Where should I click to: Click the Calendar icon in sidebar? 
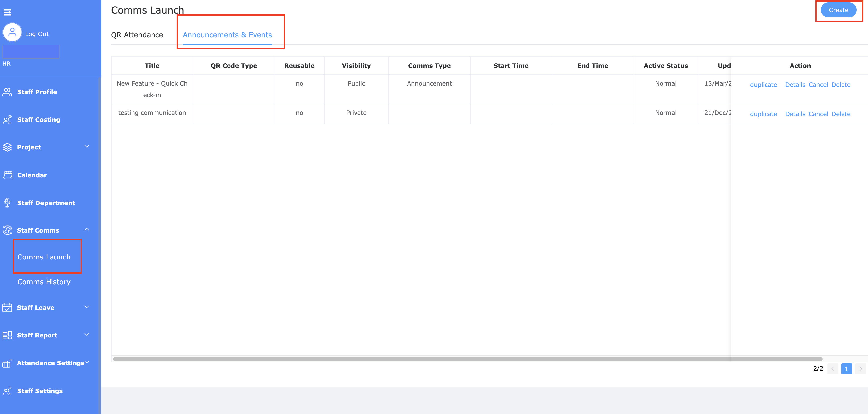(7, 175)
